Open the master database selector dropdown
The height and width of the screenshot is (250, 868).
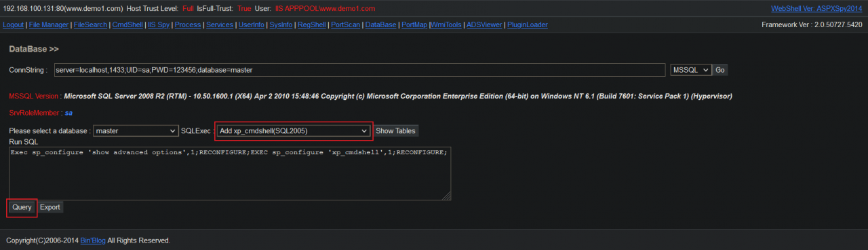(136, 130)
